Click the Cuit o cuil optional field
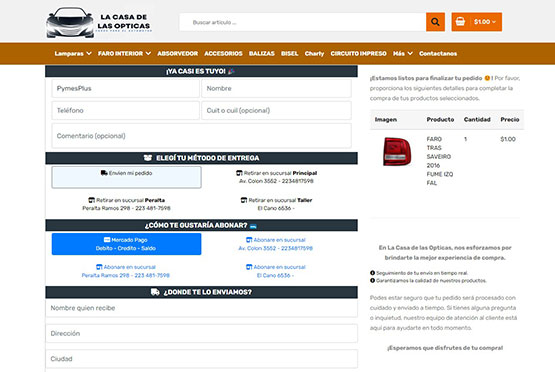 [276, 110]
